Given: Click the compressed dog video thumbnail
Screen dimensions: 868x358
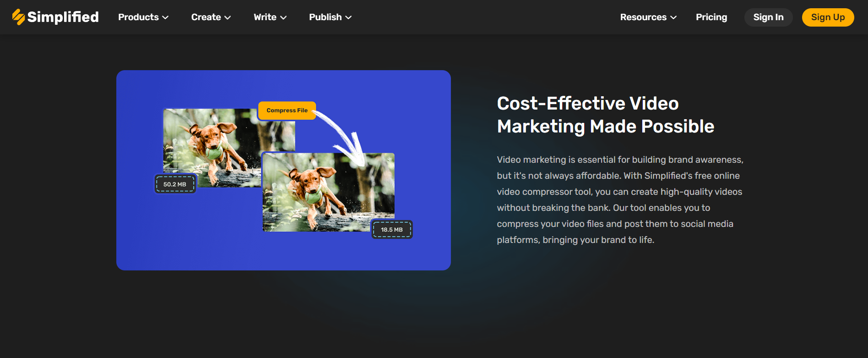Looking at the screenshot, I should click(x=328, y=192).
